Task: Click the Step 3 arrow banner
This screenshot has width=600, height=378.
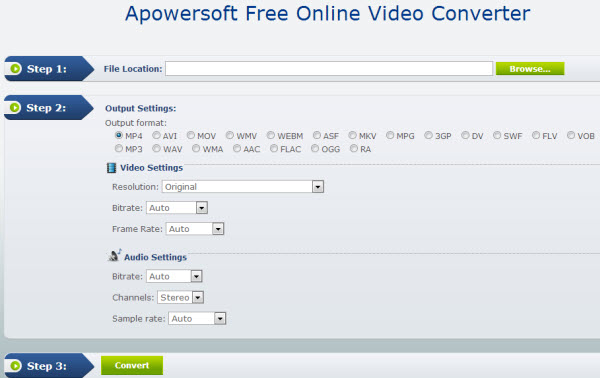Action: 49,366
